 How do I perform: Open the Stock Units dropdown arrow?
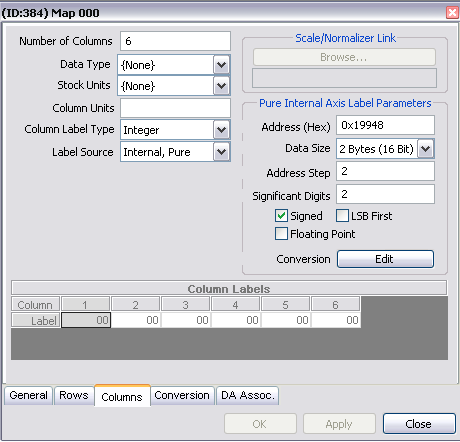221,86
